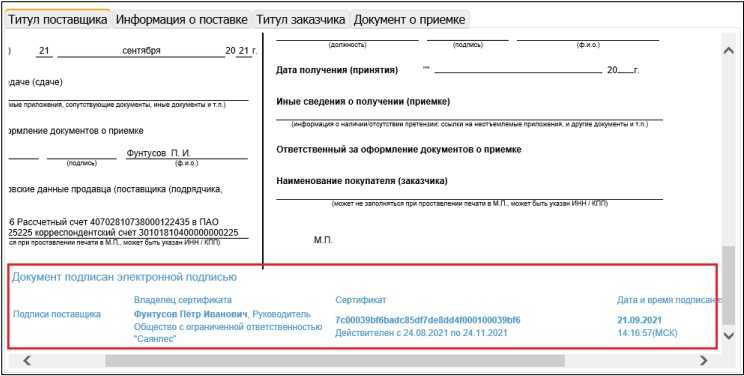Image resolution: width=744 pixels, height=376 pixels.
Task: Click the vertical scrollbar up arrow
Action: click(728, 50)
